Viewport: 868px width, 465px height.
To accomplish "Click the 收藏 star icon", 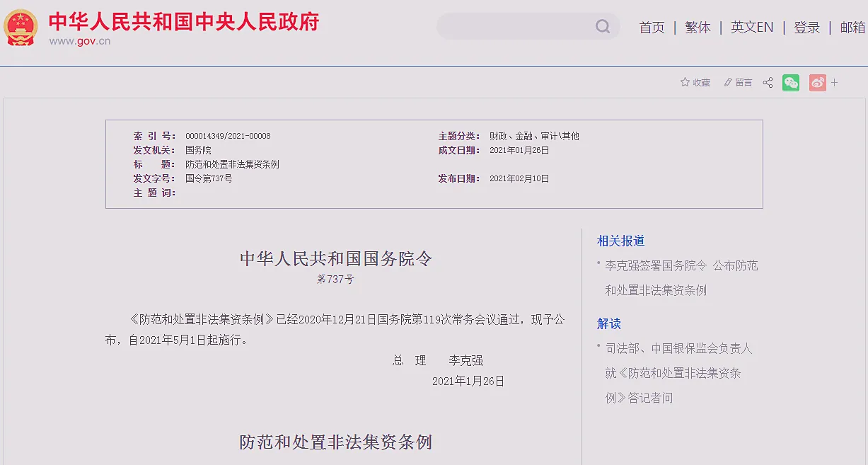I will point(685,82).
